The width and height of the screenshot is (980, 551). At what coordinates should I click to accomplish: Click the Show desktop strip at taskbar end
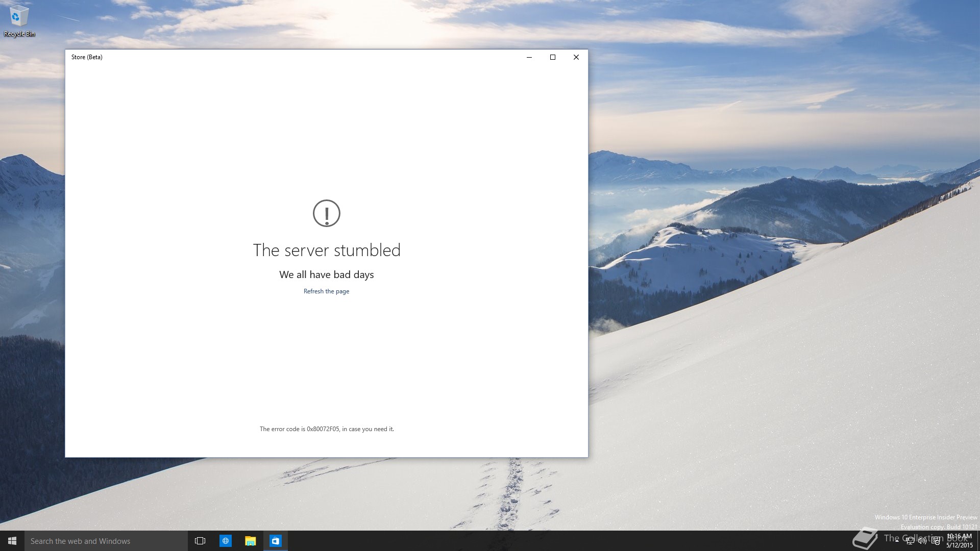(x=978, y=541)
